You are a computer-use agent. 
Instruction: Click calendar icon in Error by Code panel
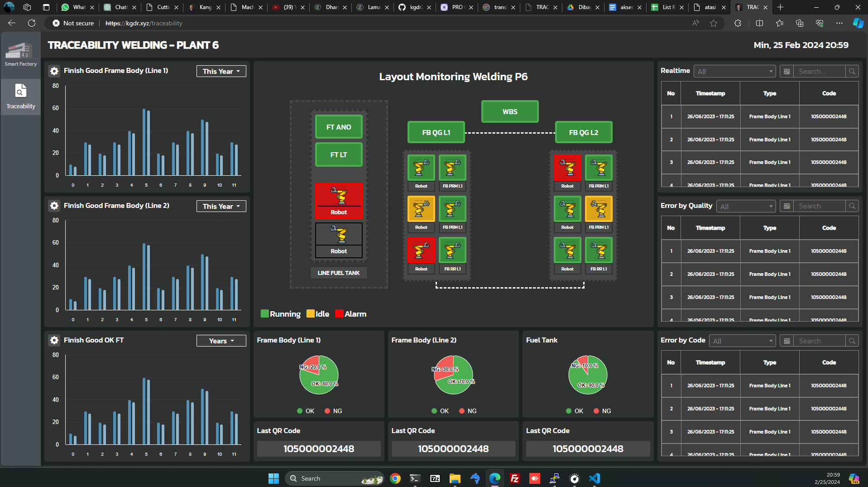(787, 341)
